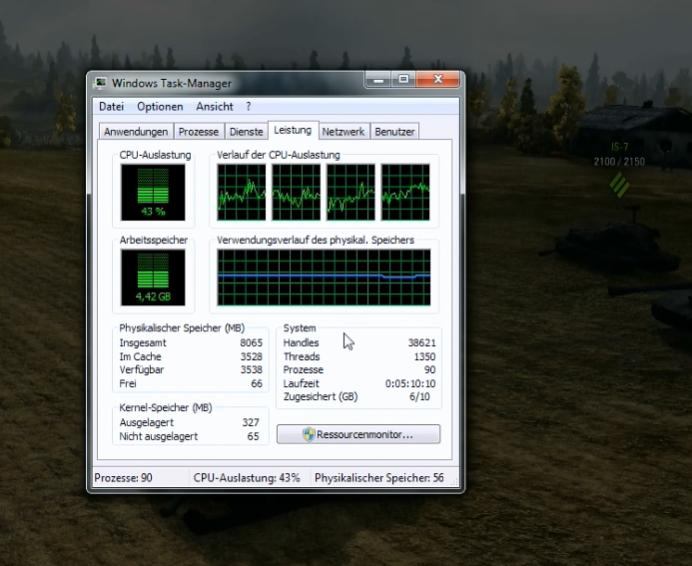
Task: Click the Ausgelagert value 327
Action: 251,423
